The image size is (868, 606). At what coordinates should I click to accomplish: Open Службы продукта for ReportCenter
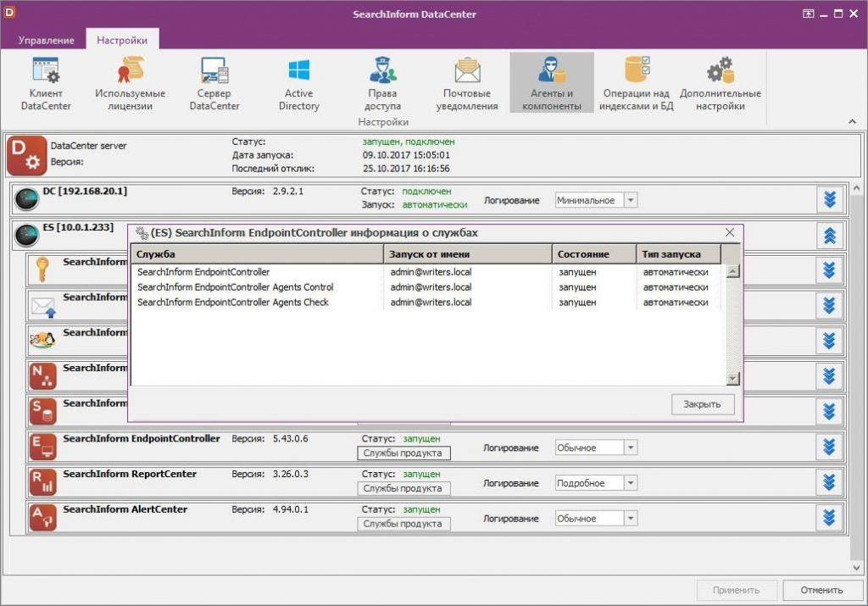click(x=403, y=489)
